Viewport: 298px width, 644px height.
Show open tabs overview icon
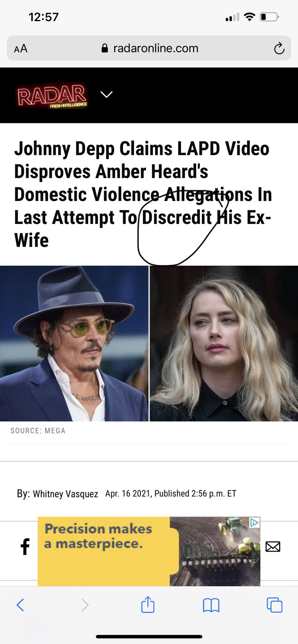coord(274,605)
